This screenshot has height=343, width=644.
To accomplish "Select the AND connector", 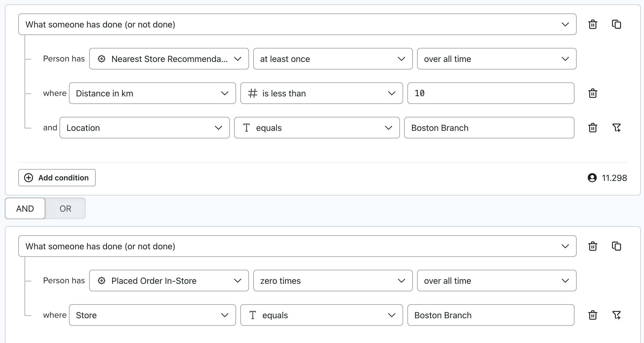I will [25, 208].
